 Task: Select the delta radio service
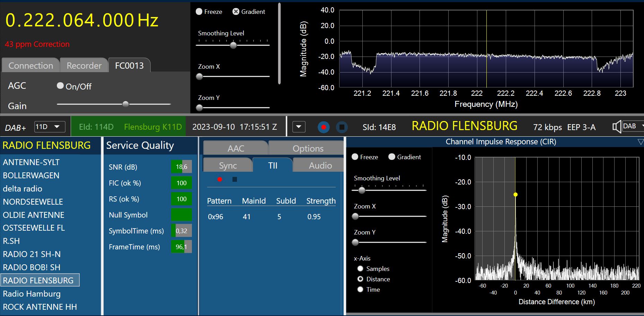23,189
